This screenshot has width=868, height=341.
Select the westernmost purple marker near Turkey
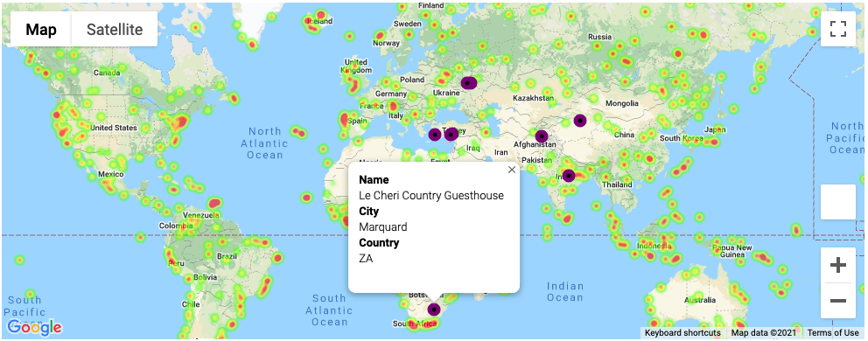click(x=435, y=135)
